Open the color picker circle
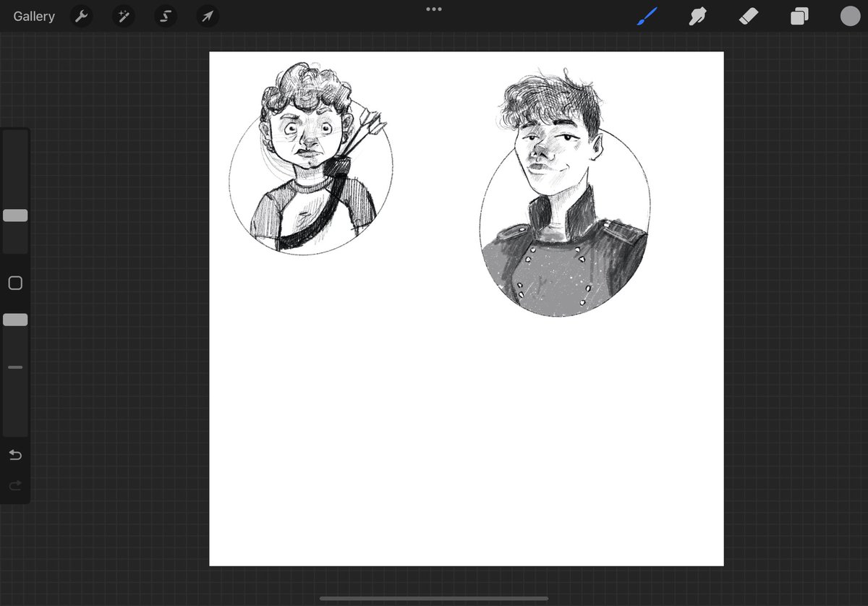 [850, 16]
